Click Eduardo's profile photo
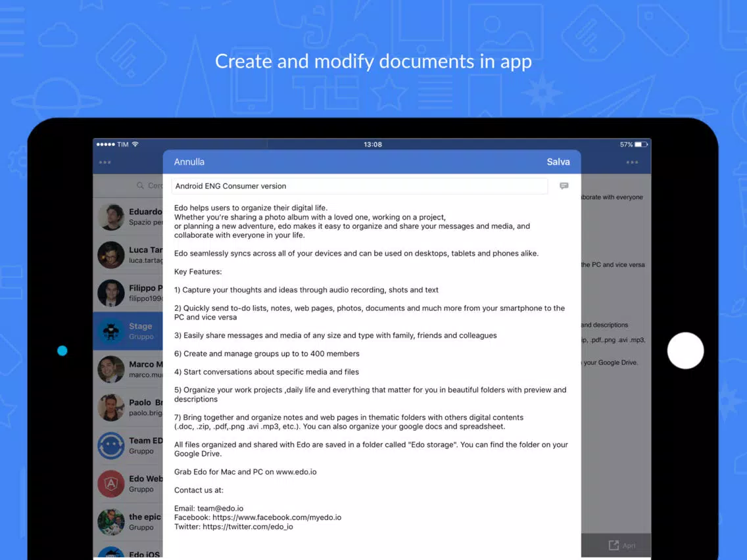The width and height of the screenshot is (747, 560). [111, 217]
